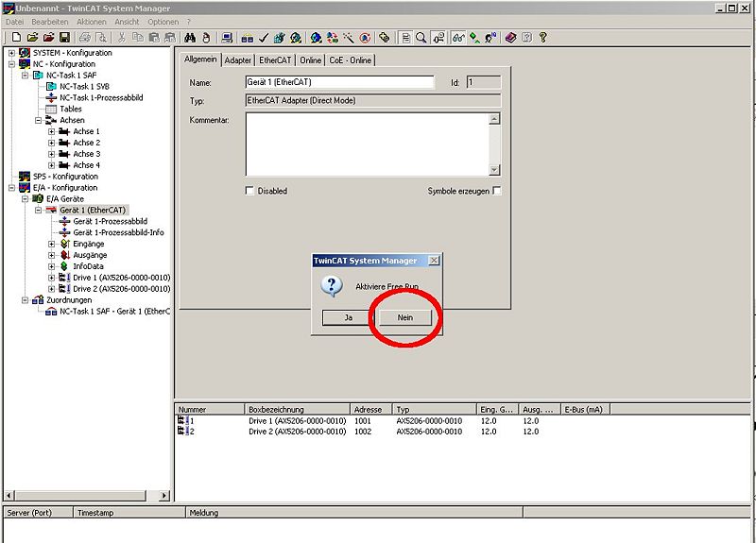Viewport: 756px width, 543px height.
Task: Move the tree horizontal scrollbar thumb
Action: tap(80, 495)
